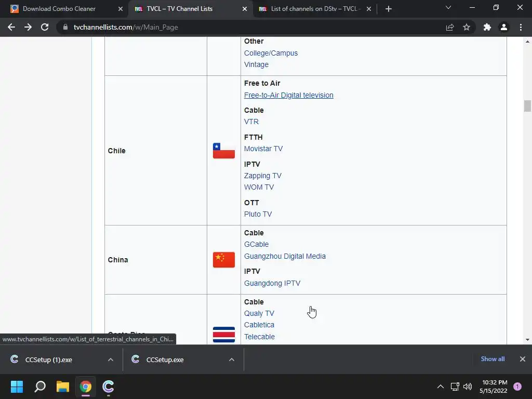The image size is (532, 399).
Task: Switch to List of channels on DStv tab
Action: tap(315, 9)
